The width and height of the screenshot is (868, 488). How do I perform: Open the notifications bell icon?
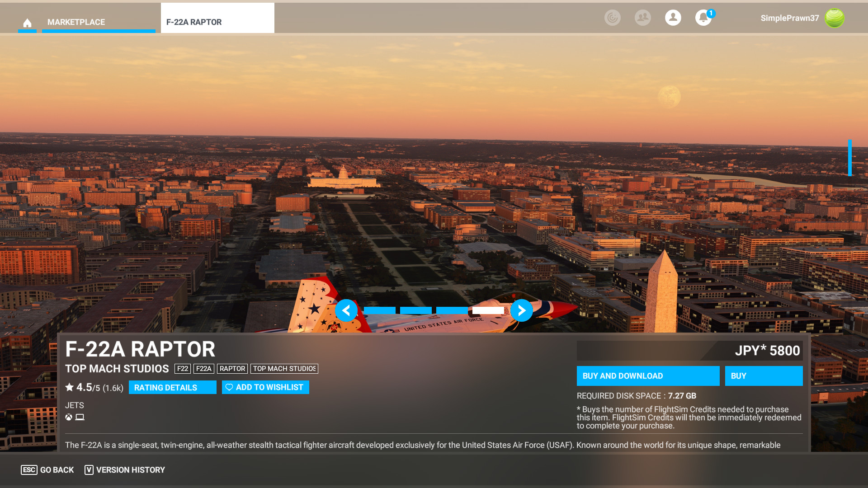703,18
